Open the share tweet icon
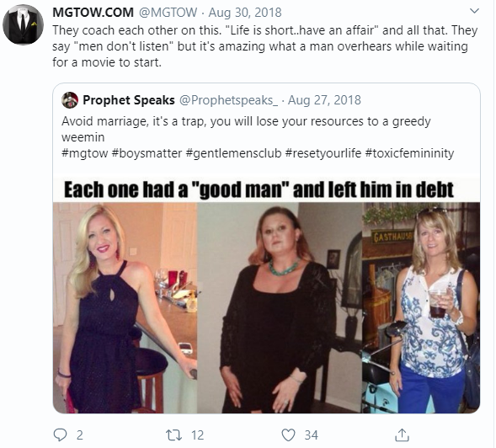496x448 pixels. 402,435
